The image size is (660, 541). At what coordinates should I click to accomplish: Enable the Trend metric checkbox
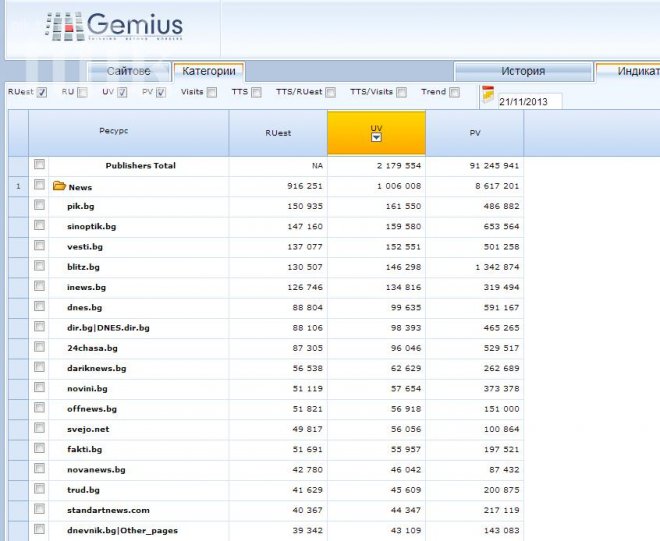454,93
